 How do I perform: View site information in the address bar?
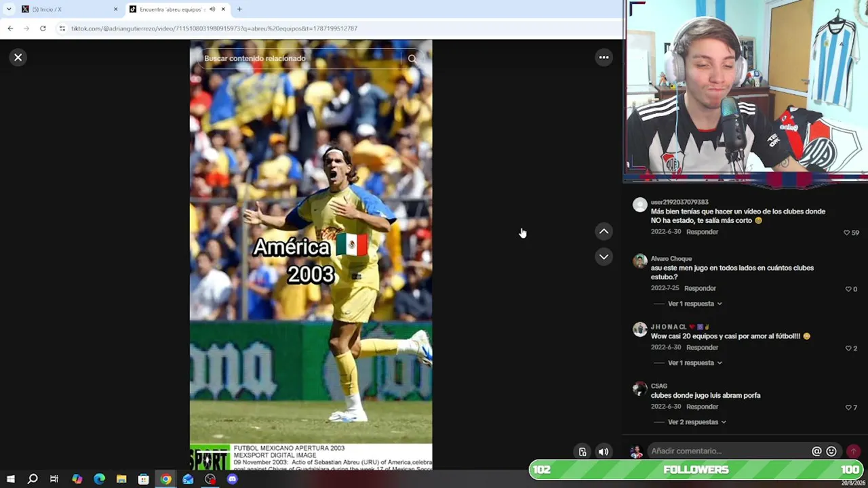[x=62, y=28]
